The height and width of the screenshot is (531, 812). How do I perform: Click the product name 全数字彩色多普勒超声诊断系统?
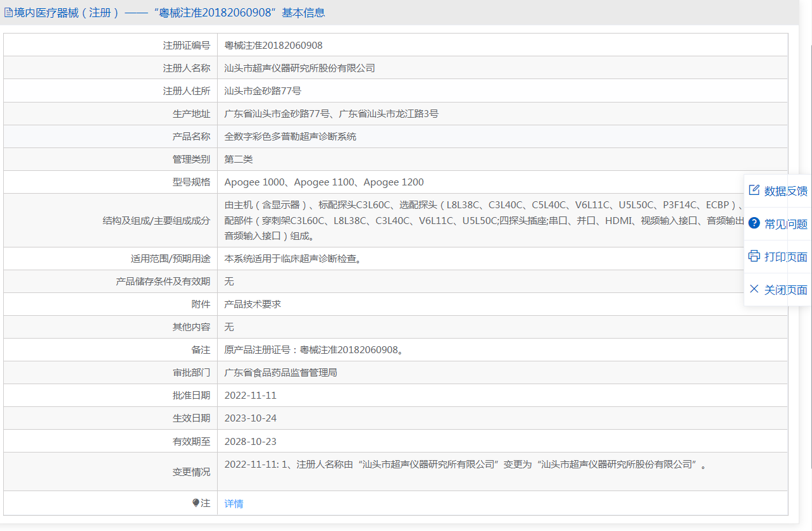[290, 136]
